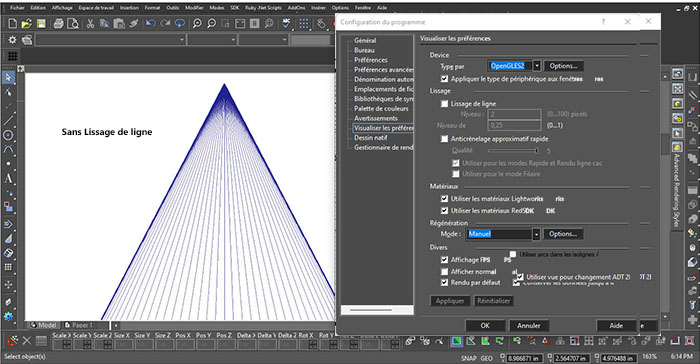Open the Type par OpenGLES2 dropdown
Viewport: 700px width, 364px height.
click(537, 66)
